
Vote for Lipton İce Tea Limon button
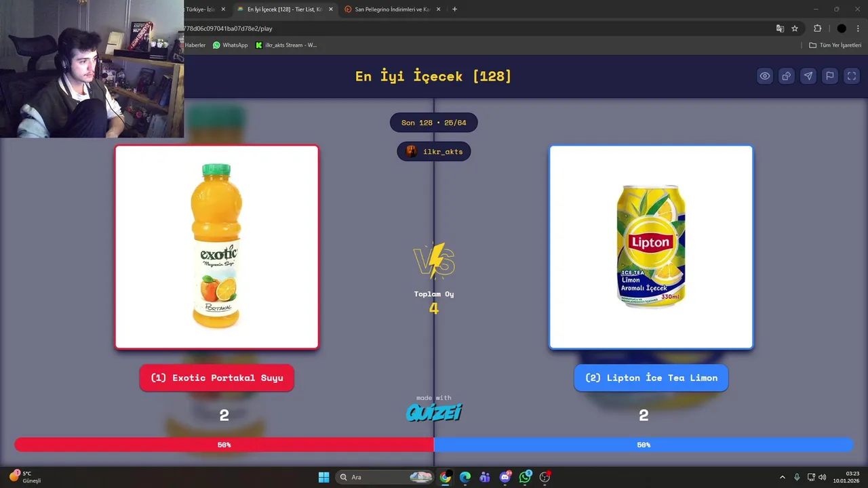tap(651, 378)
